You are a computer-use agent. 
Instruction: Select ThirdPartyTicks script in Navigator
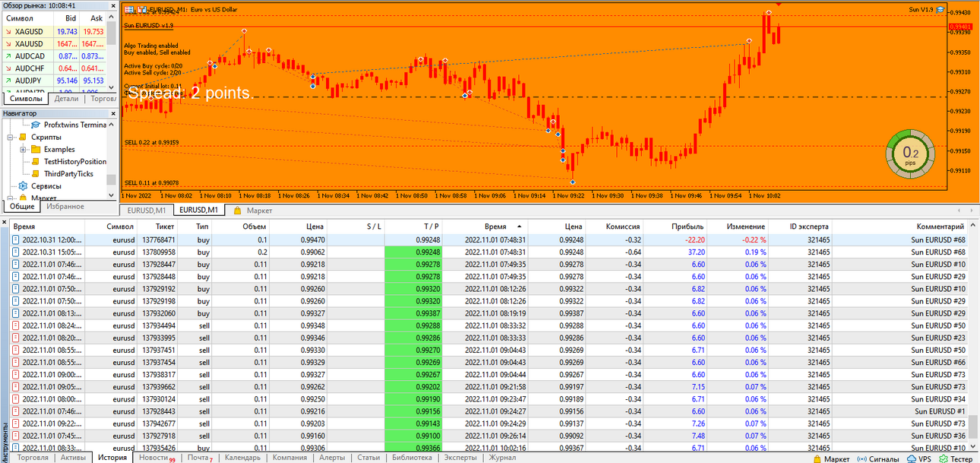point(68,173)
